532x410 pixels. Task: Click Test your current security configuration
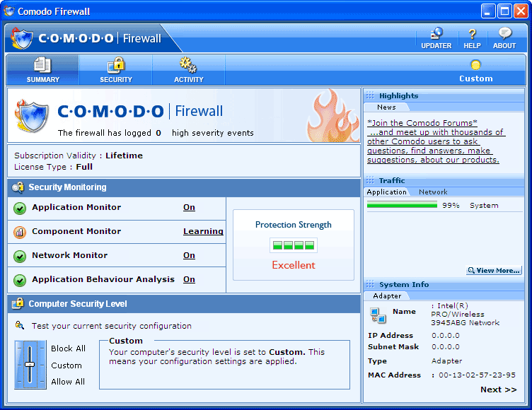tap(111, 326)
